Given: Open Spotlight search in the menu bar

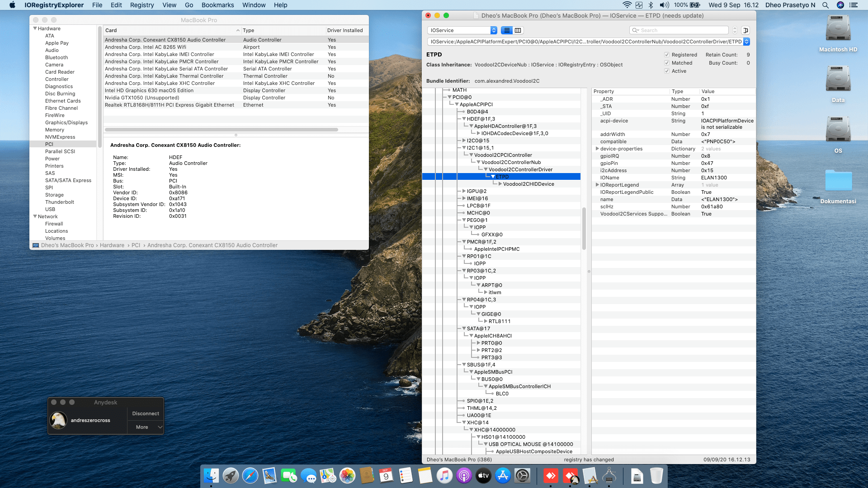Looking at the screenshot, I should 826,5.
